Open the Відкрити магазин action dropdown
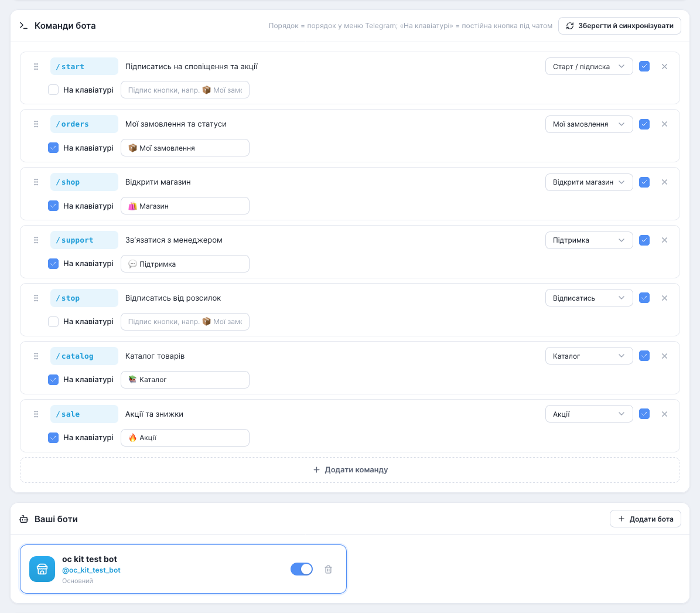700x613 pixels. [589, 182]
